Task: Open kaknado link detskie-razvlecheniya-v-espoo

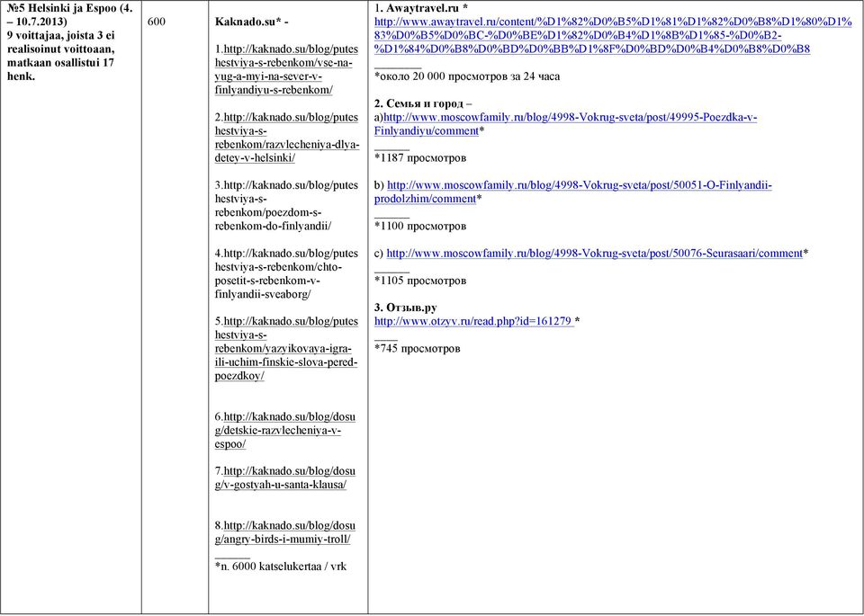Action: (x=285, y=431)
